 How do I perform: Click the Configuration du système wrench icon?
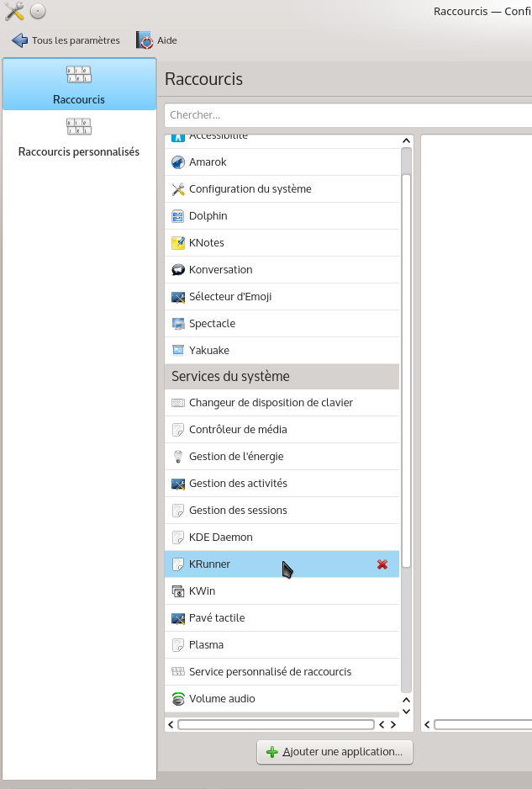click(178, 189)
